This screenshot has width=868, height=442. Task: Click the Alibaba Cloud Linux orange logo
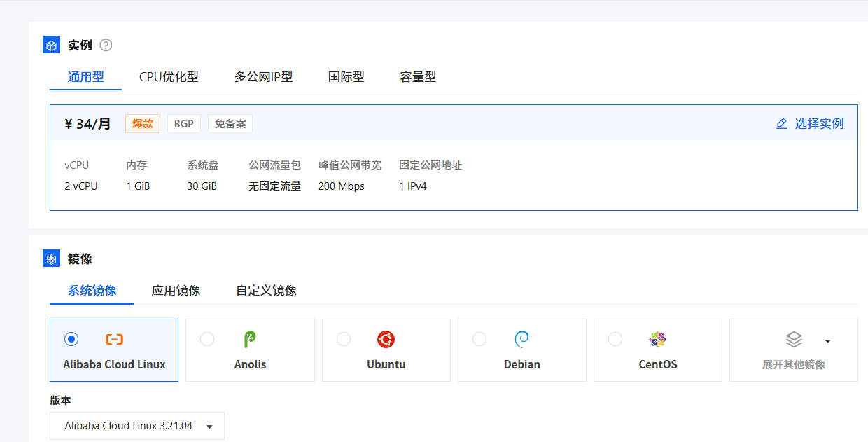[114, 340]
